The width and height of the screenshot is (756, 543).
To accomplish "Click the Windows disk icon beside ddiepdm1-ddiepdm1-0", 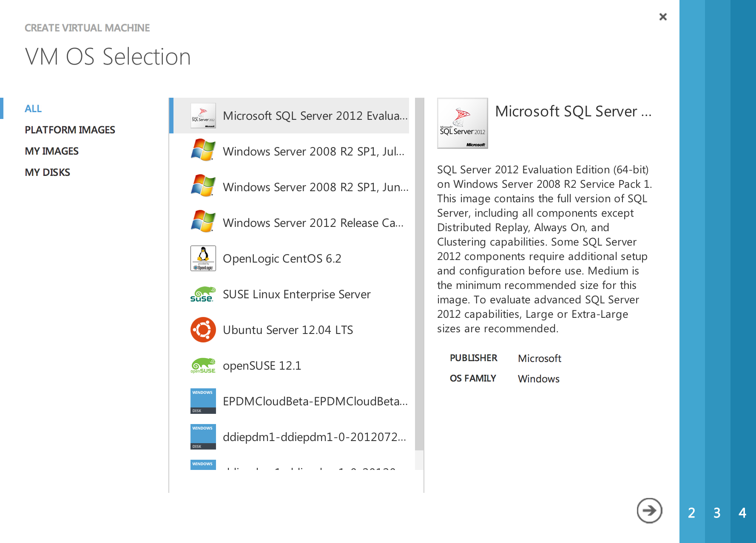I will pos(203,437).
